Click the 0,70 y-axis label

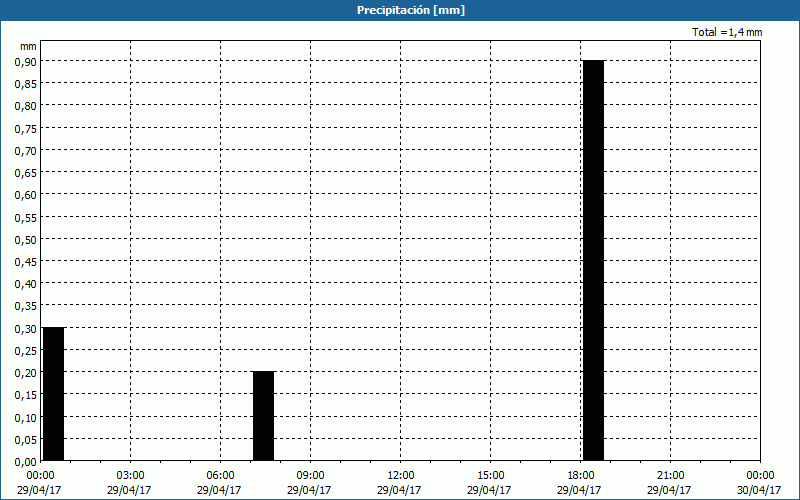coord(26,150)
